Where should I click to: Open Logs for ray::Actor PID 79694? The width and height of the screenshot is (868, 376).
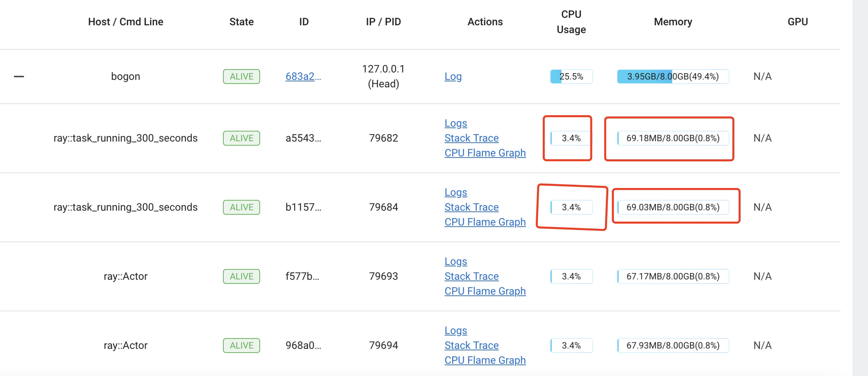pos(456,330)
